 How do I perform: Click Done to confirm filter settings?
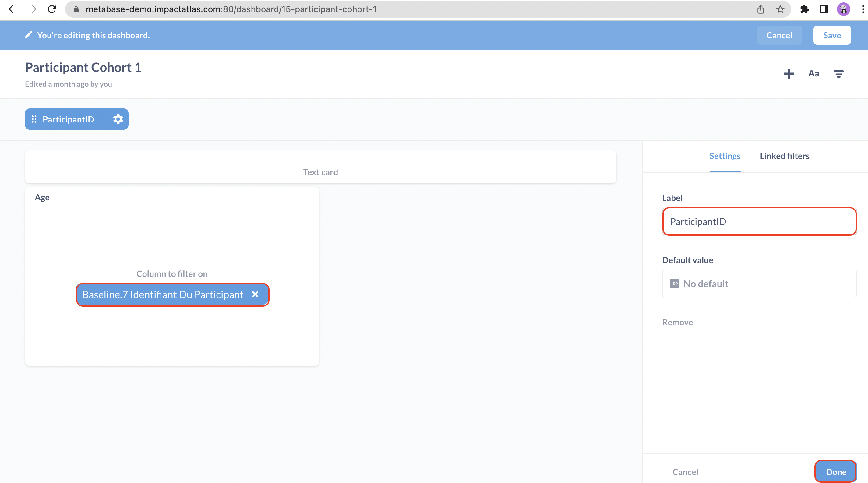coord(835,471)
